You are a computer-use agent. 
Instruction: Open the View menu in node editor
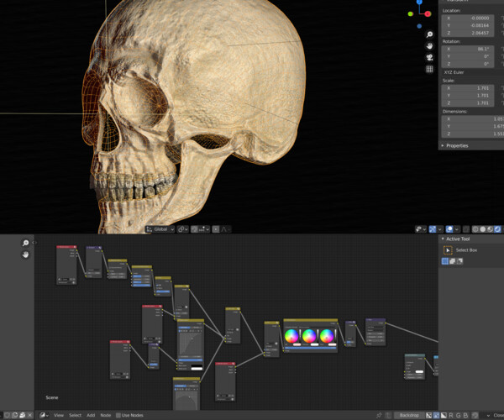click(59, 415)
